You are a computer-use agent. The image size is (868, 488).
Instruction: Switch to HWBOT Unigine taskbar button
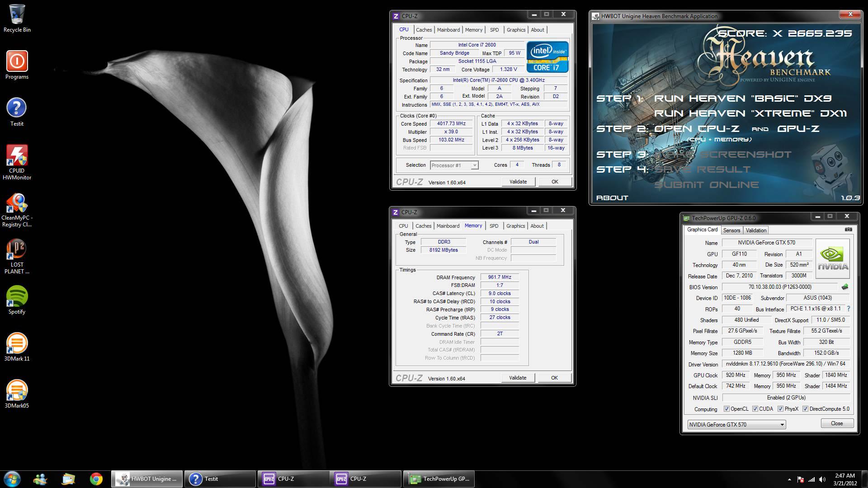tap(147, 479)
